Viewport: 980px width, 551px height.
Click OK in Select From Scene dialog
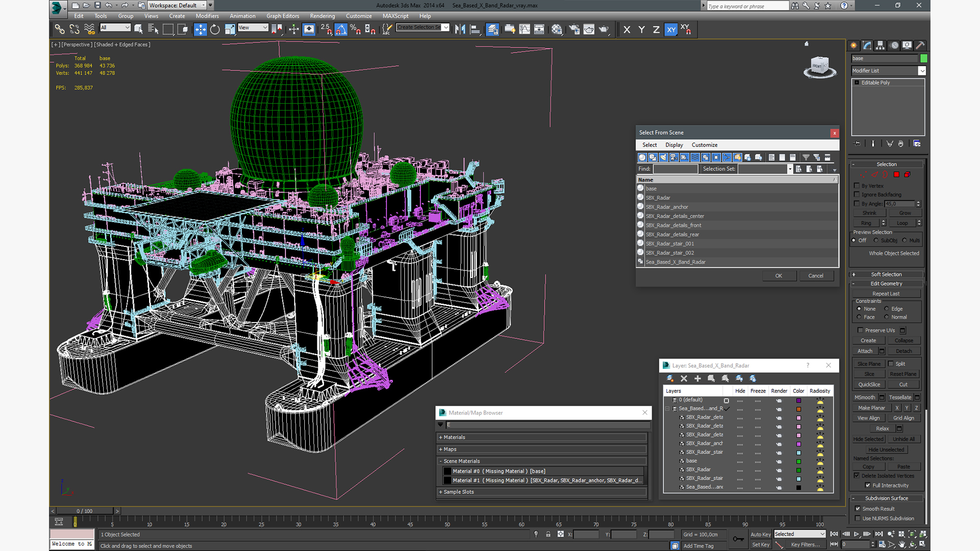pos(778,275)
